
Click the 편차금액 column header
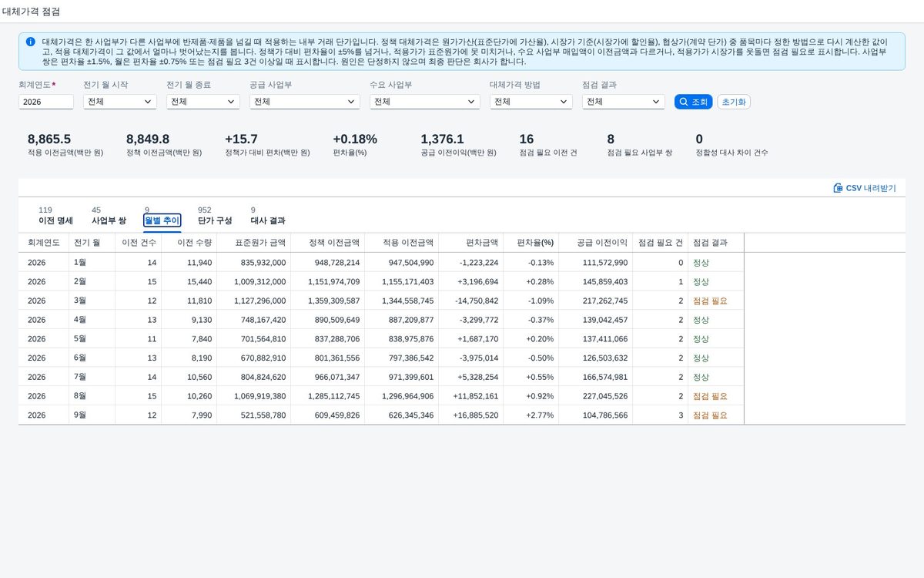tap(471, 243)
